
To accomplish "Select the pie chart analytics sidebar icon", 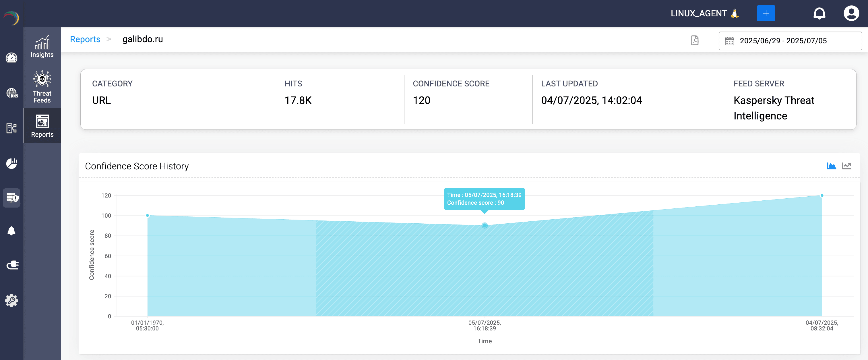I will [11, 163].
